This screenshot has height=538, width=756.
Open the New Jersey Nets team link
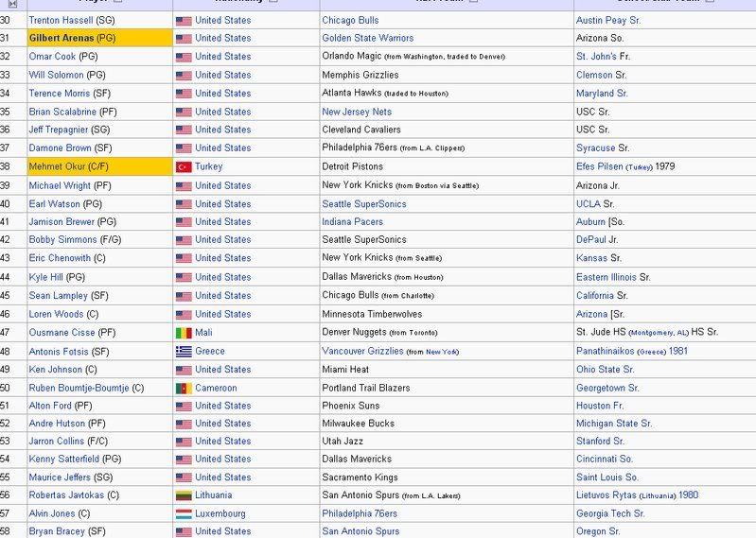click(357, 112)
